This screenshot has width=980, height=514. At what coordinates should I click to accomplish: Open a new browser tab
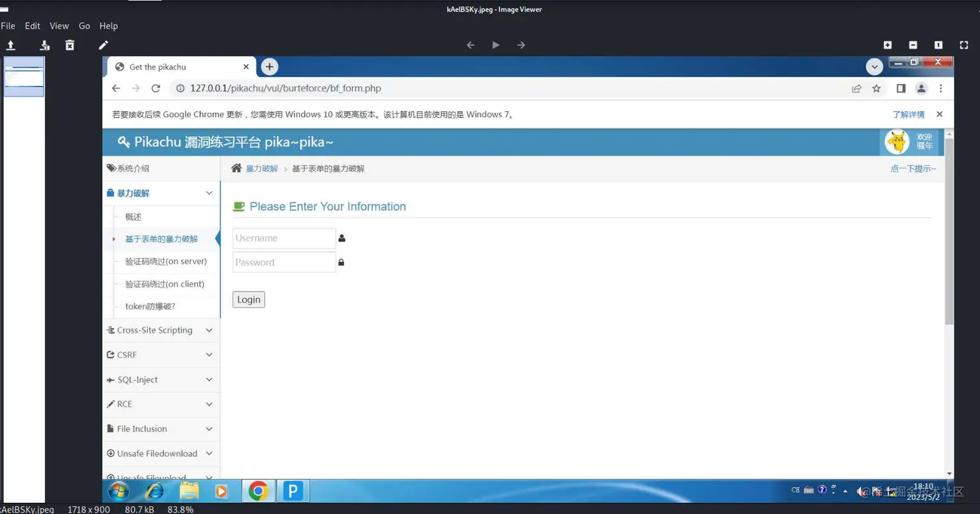coord(270,67)
